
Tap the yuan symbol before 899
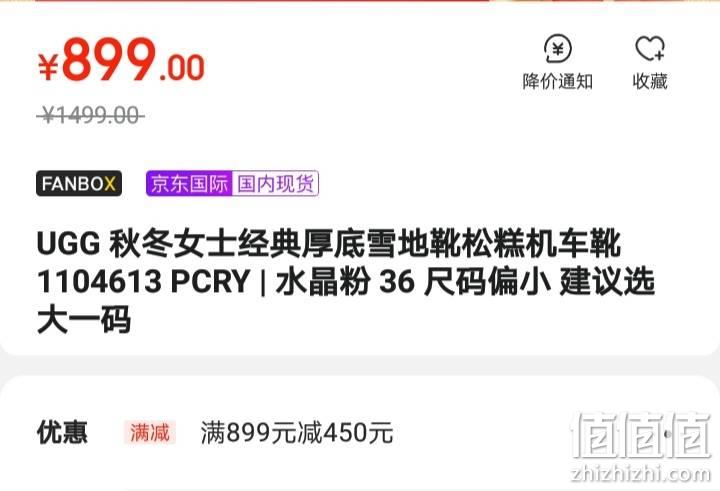[48, 67]
